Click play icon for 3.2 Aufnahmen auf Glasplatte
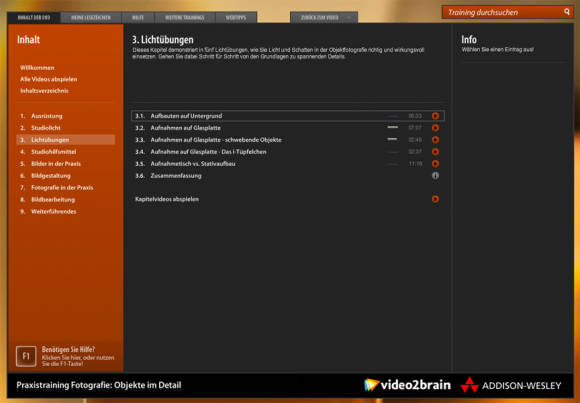This screenshot has width=580, height=403. (x=435, y=128)
